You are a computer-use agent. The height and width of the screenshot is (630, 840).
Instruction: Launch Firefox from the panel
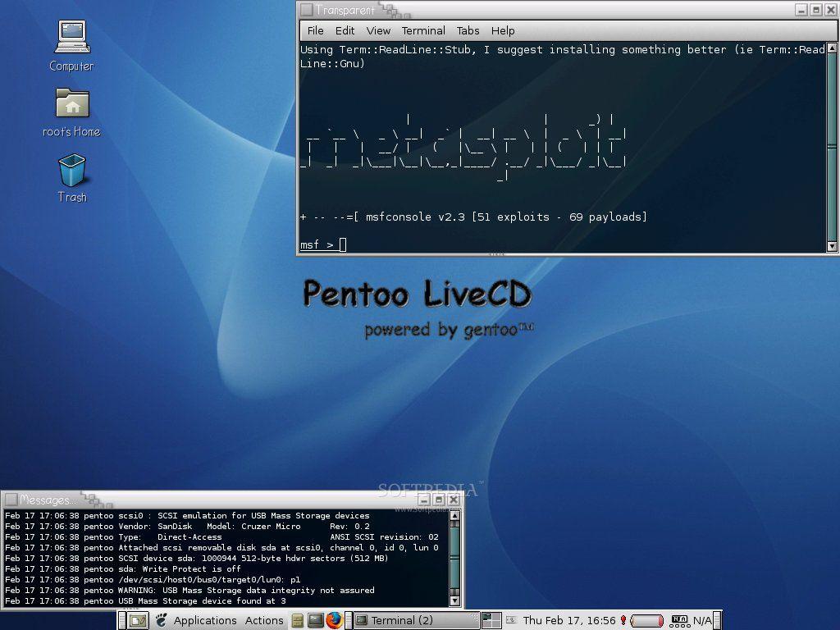pyautogui.click(x=335, y=620)
